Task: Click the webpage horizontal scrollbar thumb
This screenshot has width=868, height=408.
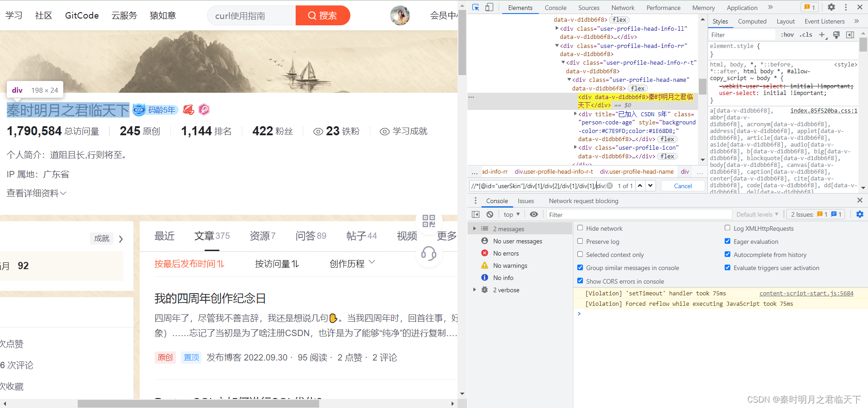Action: (198, 403)
